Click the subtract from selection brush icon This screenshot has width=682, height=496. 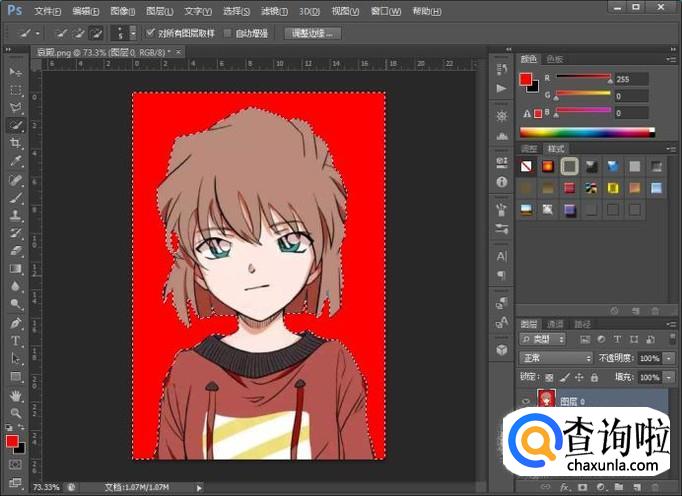coord(95,33)
